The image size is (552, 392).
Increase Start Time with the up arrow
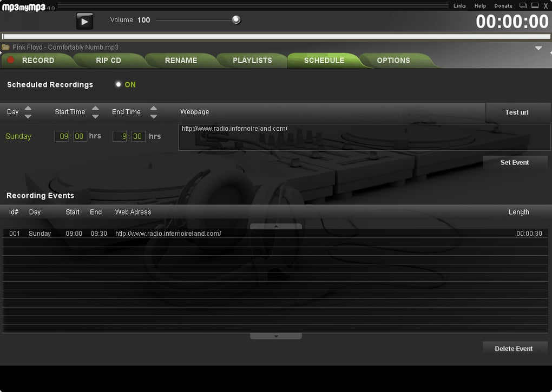[x=95, y=108]
